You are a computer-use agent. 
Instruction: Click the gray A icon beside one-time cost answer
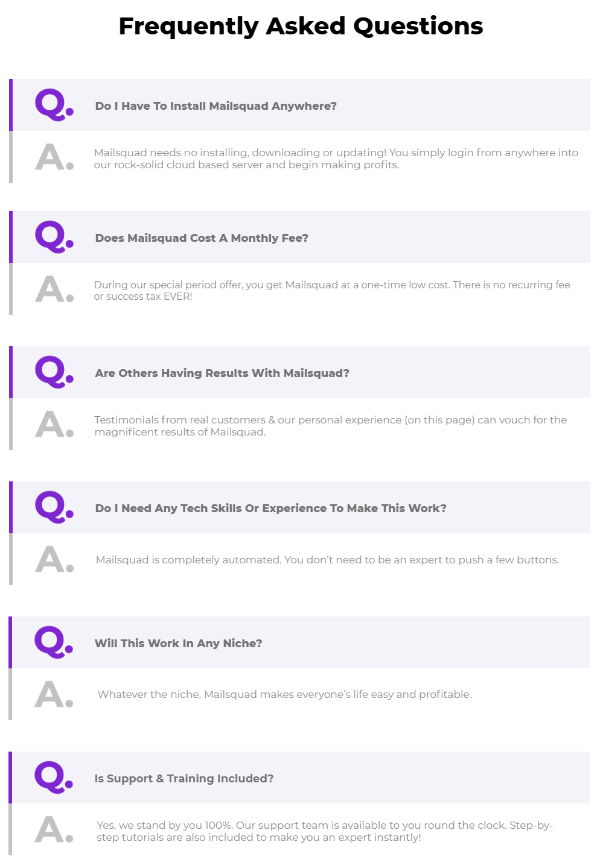(54, 290)
